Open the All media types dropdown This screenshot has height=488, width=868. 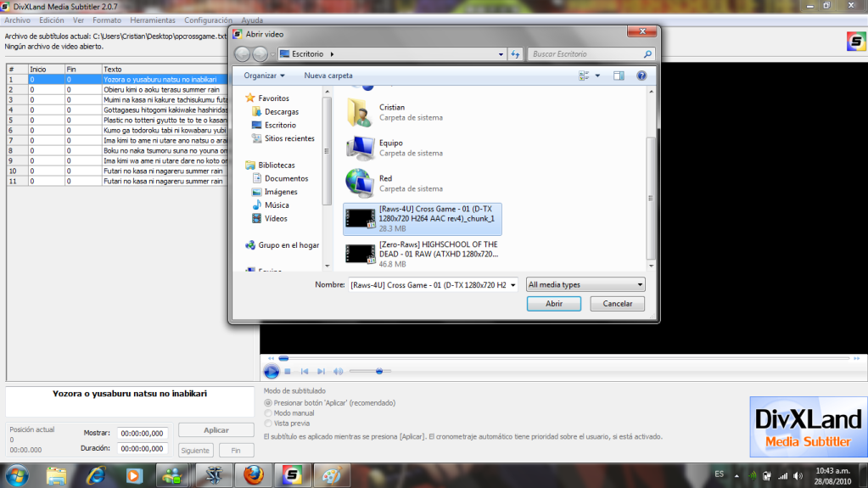(585, 284)
